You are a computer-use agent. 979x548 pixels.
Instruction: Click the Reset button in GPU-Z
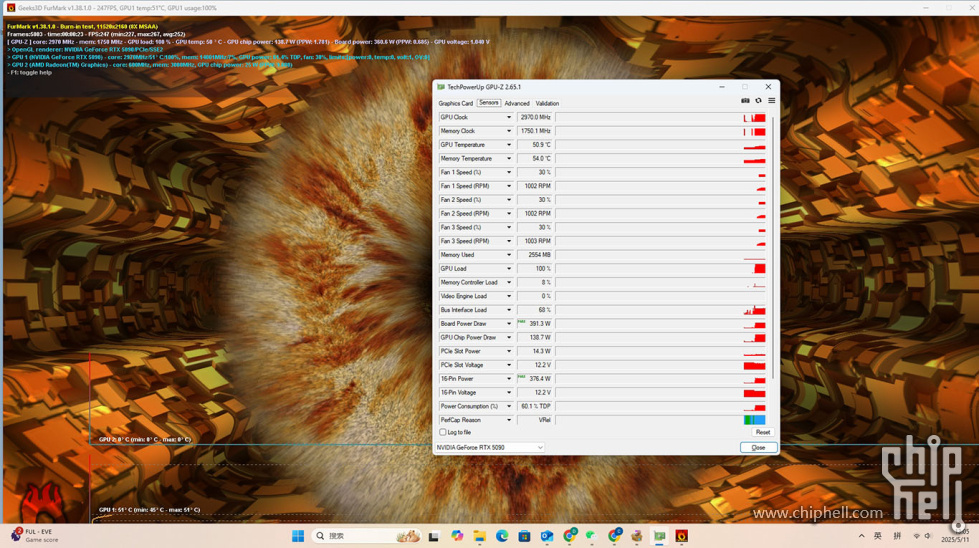763,432
